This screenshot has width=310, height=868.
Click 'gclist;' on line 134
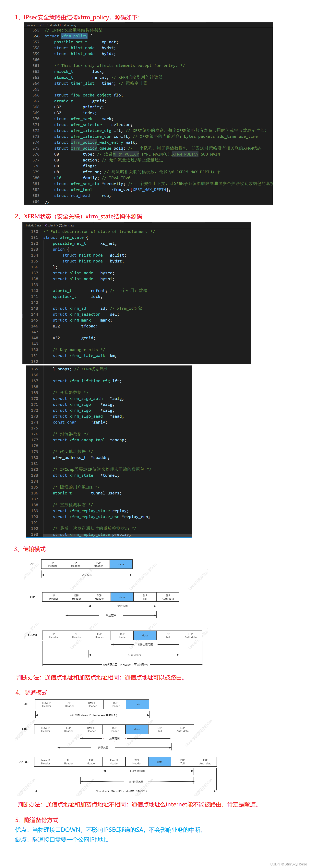[x=118, y=255]
